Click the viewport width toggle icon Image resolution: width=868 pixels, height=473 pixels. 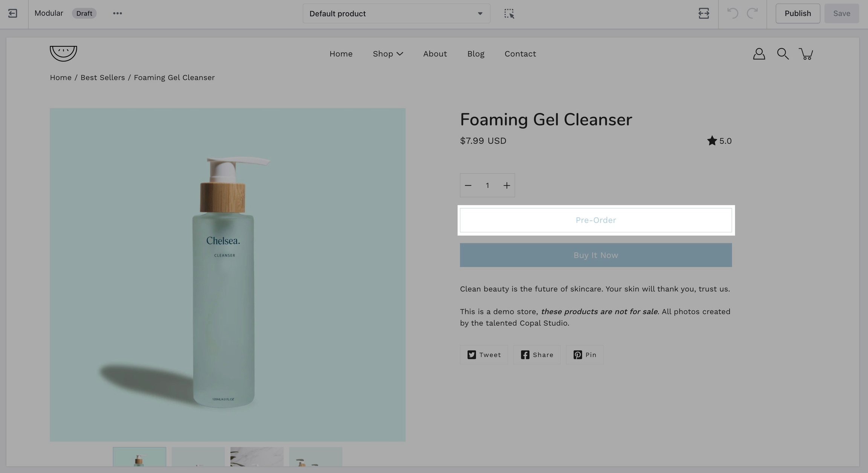(x=703, y=14)
